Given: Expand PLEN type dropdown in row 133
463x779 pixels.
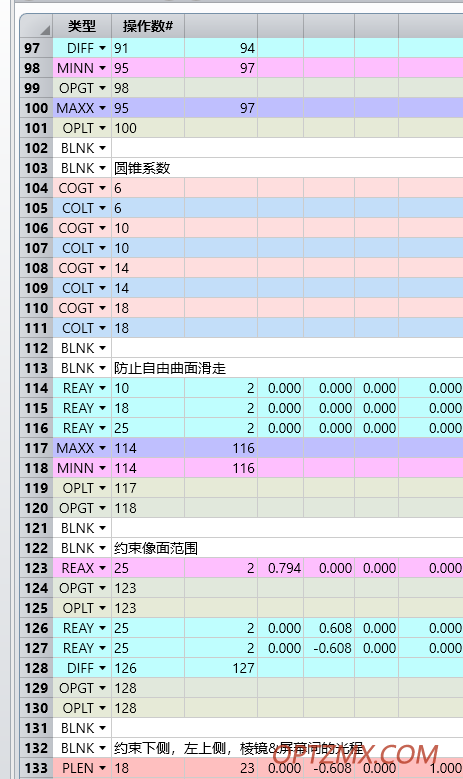Looking at the screenshot, I should [x=102, y=768].
